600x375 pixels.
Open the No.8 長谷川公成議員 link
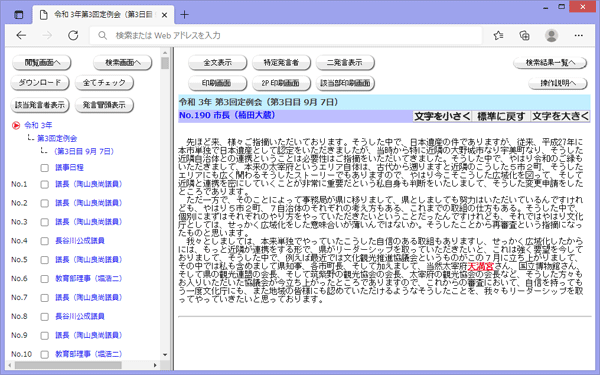pos(80,316)
